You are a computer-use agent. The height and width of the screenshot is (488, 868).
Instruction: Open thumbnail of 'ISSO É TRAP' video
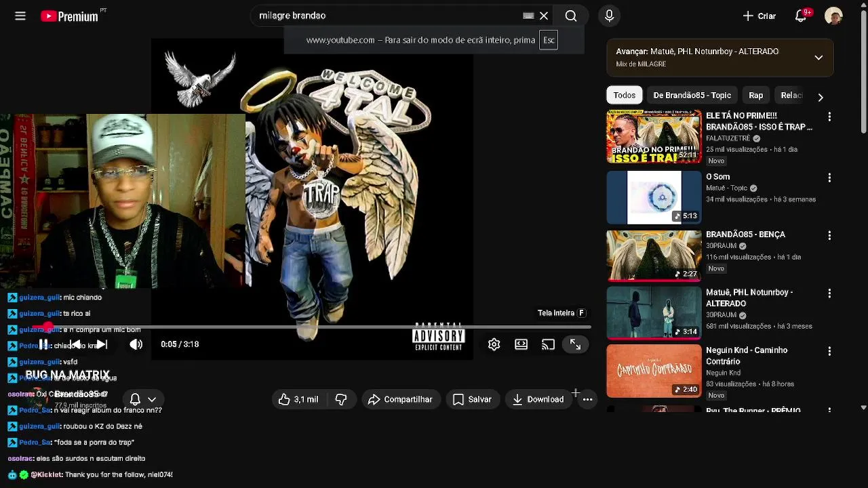point(654,137)
